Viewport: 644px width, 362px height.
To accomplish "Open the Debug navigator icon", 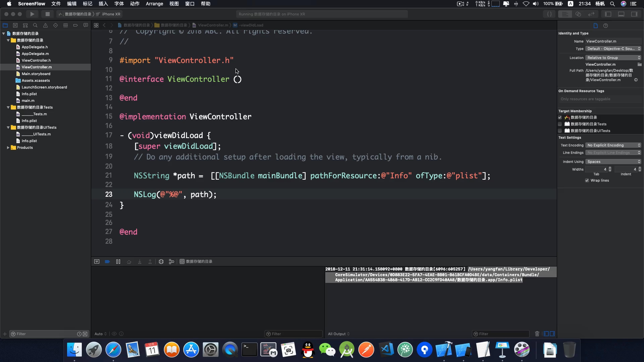I will tap(65, 25).
